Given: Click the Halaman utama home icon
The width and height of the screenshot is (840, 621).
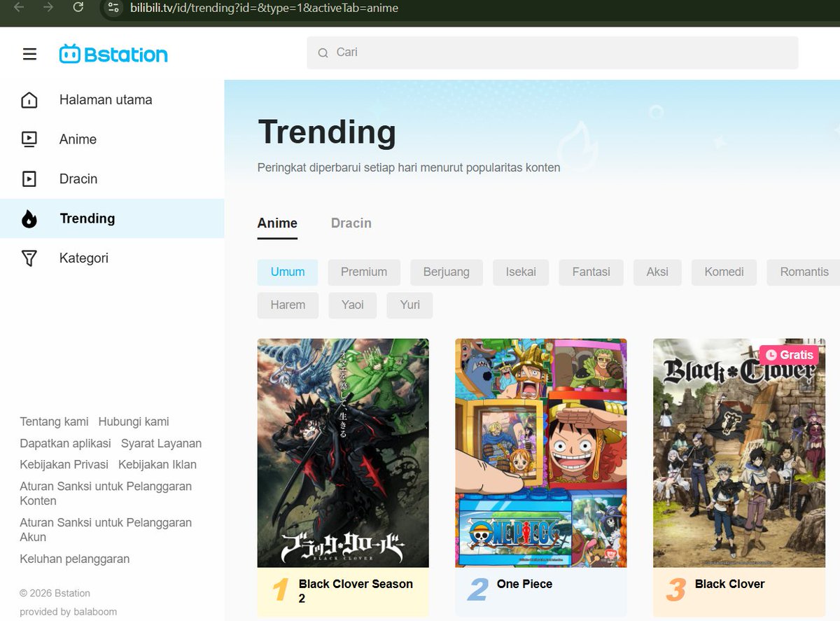Looking at the screenshot, I should pyautogui.click(x=29, y=100).
